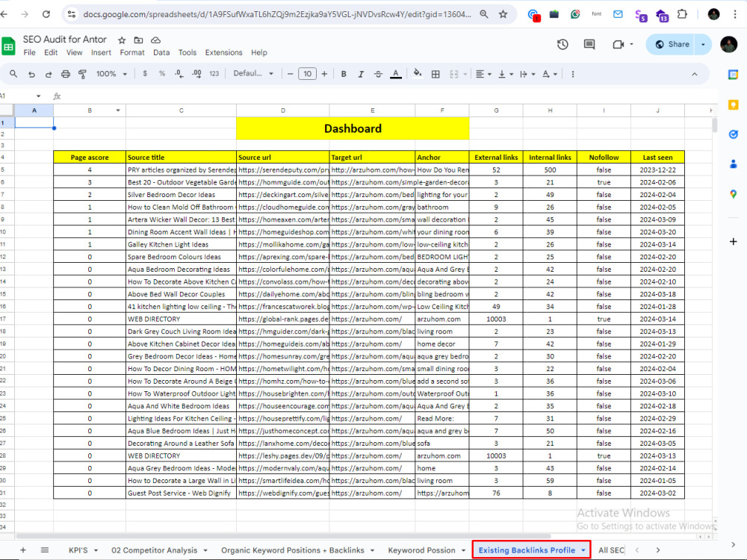This screenshot has width=747, height=560.
Task: Bookmark page with browser star icon
Action: click(503, 14)
